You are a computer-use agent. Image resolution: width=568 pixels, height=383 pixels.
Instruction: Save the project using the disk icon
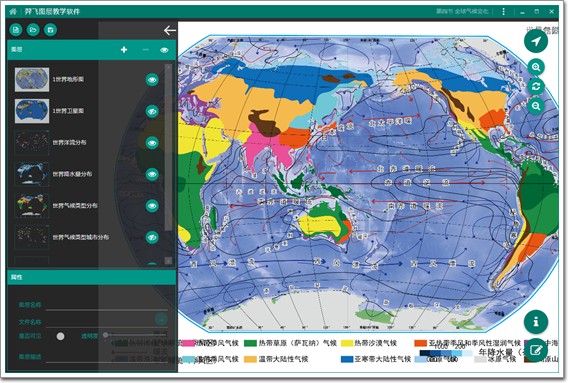click(50, 30)
